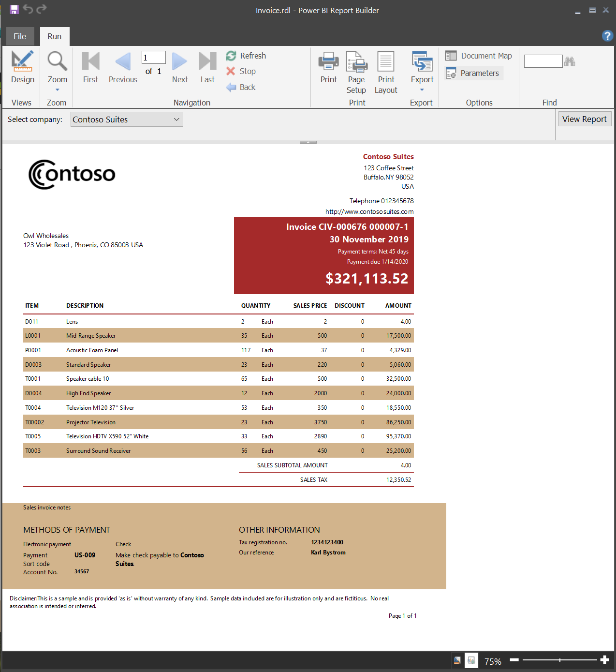This screenshot has height=672, width=616.
Task: Save the Invoice.rdl report
Action: (14, 9)
